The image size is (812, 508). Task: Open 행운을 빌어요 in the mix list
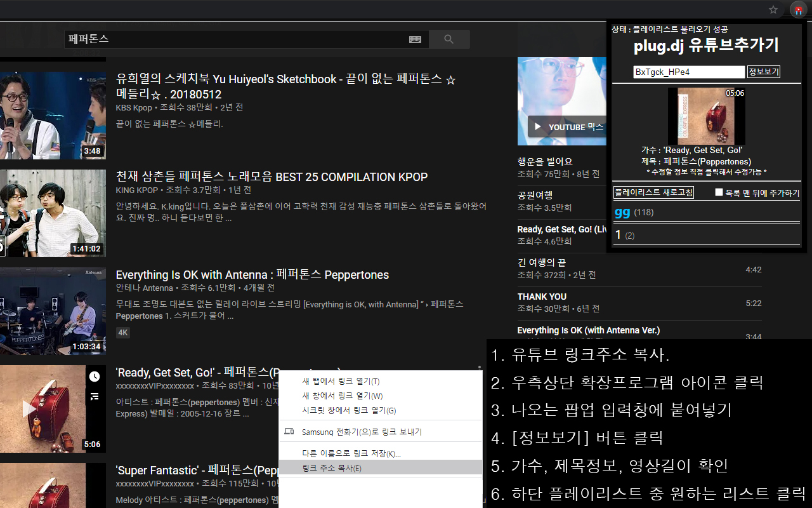(545, 161)
